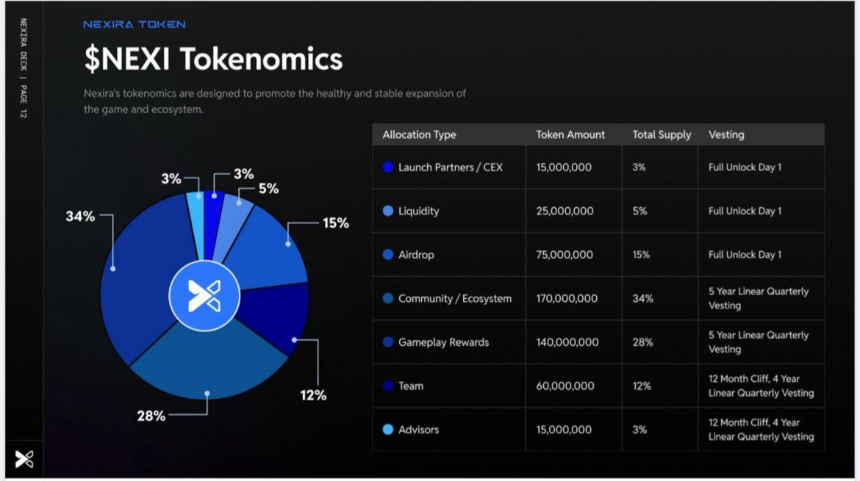Image resolution: width=860 pixels, height=481 pixels.
Task: Click the Community / Ecosystem legend dot
Action: coord(388,298)
